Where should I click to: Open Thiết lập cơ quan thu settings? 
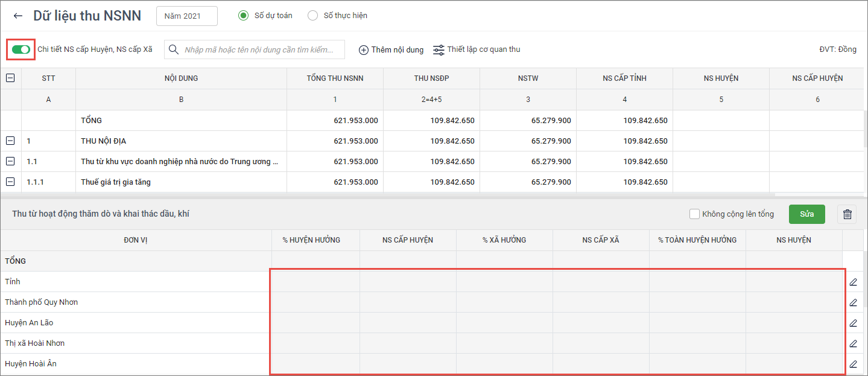(x=477, y=49)
